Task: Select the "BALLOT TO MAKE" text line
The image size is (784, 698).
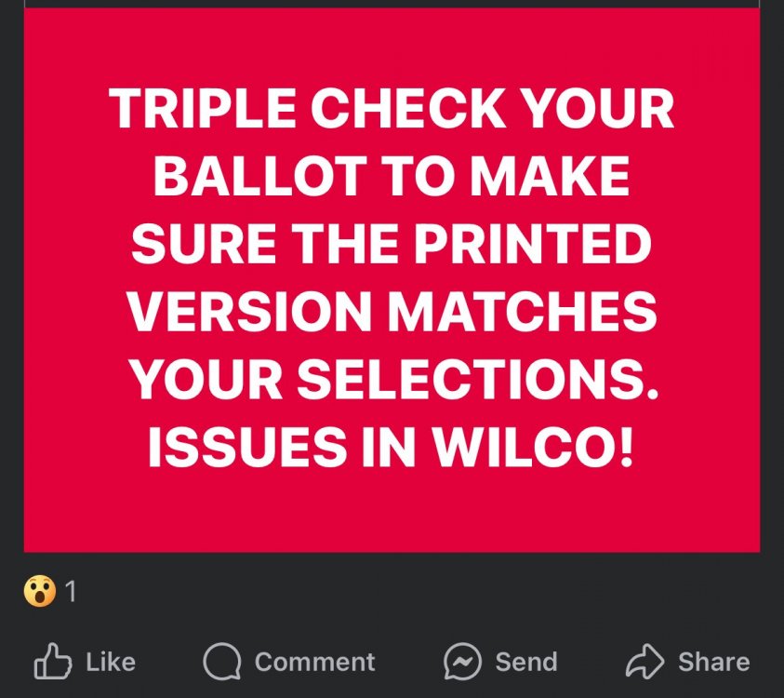Action: click(x=392, y=178)
